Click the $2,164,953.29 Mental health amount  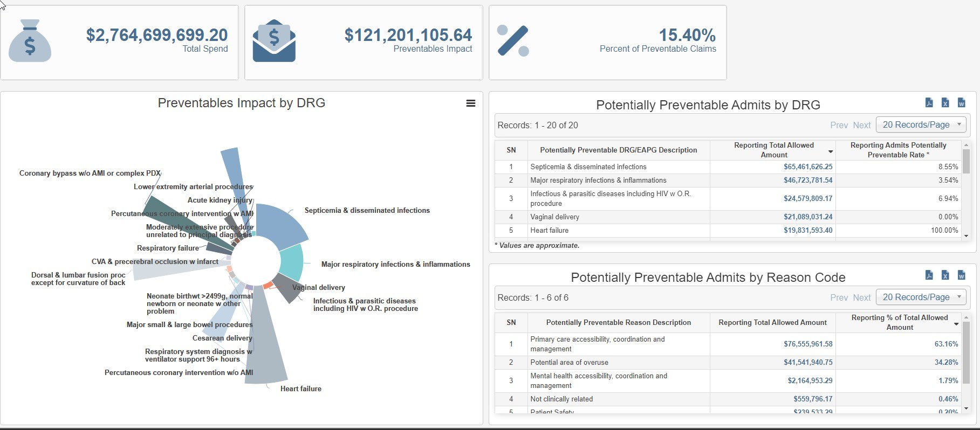tap(810, 381)
